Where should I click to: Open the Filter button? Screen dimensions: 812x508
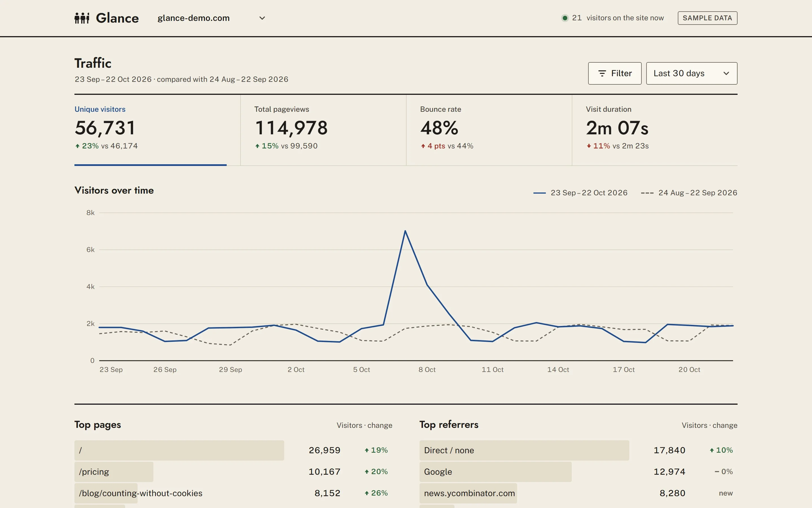615,73
